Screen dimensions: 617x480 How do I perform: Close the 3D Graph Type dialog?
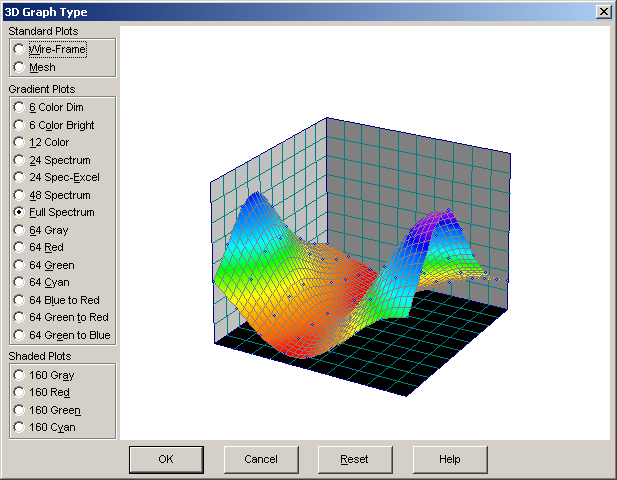pyautogui.click(x=604, y=12)
